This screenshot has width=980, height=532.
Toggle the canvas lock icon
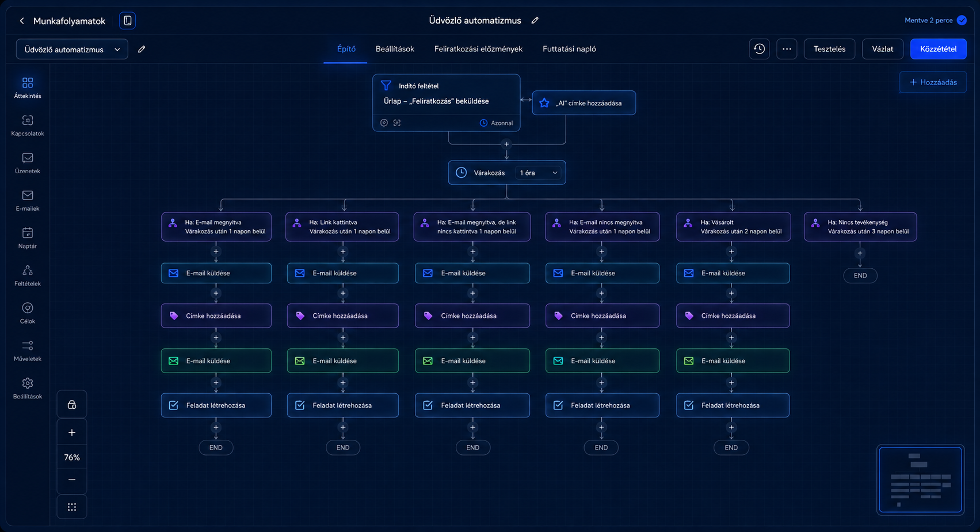tap(72, 405)
